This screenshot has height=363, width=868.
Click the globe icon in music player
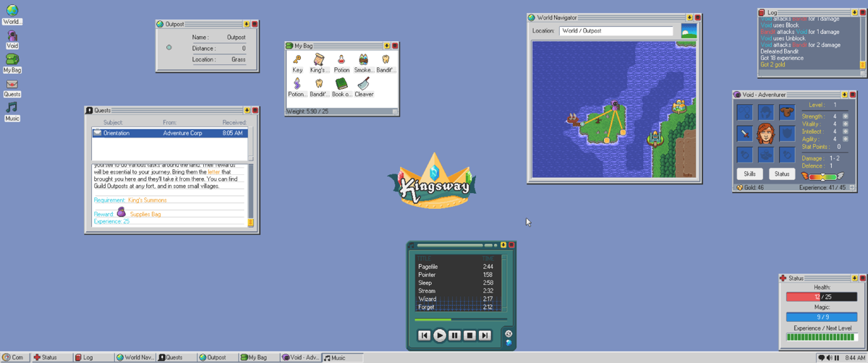tap(509, 342)
